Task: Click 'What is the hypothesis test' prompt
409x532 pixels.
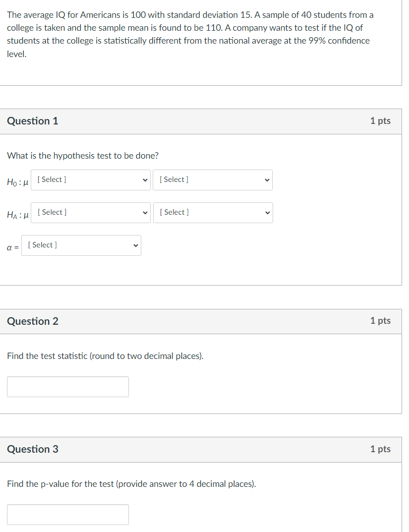Action: coord(83,156)
